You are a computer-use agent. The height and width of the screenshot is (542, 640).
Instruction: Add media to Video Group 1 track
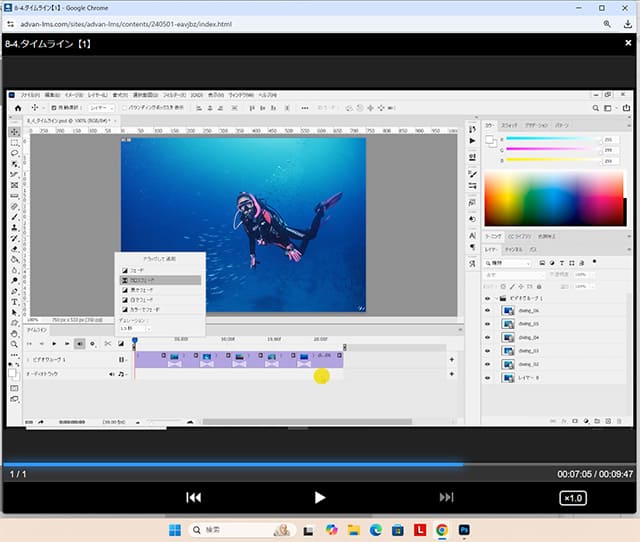click(x=452, y=359)
